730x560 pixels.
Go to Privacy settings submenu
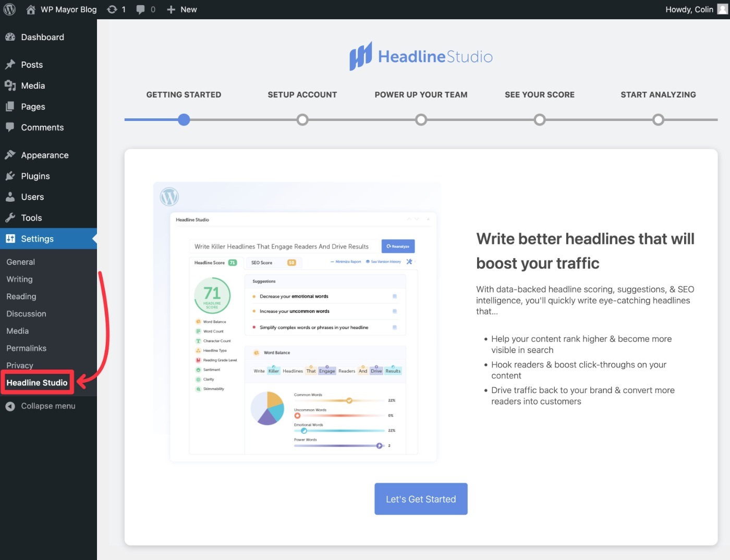click(20, 365)
